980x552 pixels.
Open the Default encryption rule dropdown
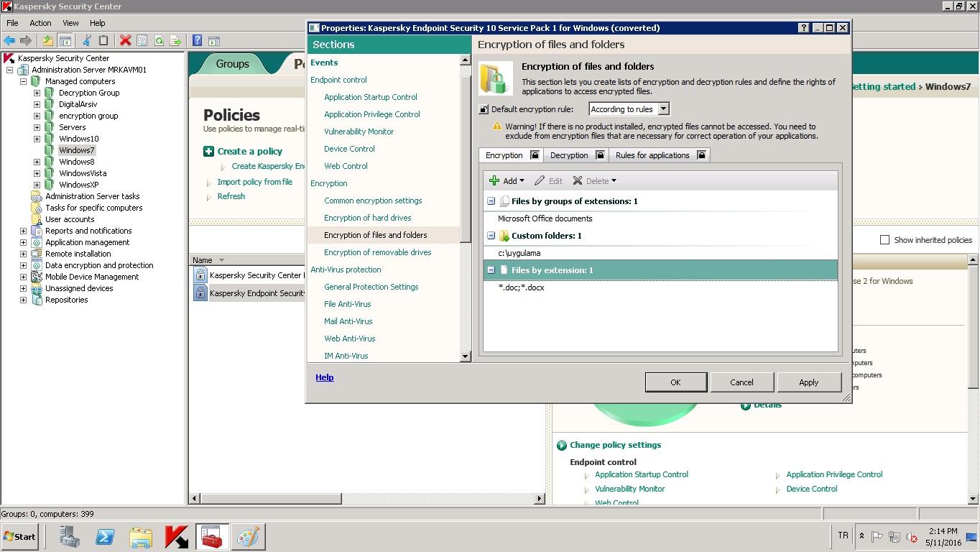pyautogui.click(x=663, y=109)
